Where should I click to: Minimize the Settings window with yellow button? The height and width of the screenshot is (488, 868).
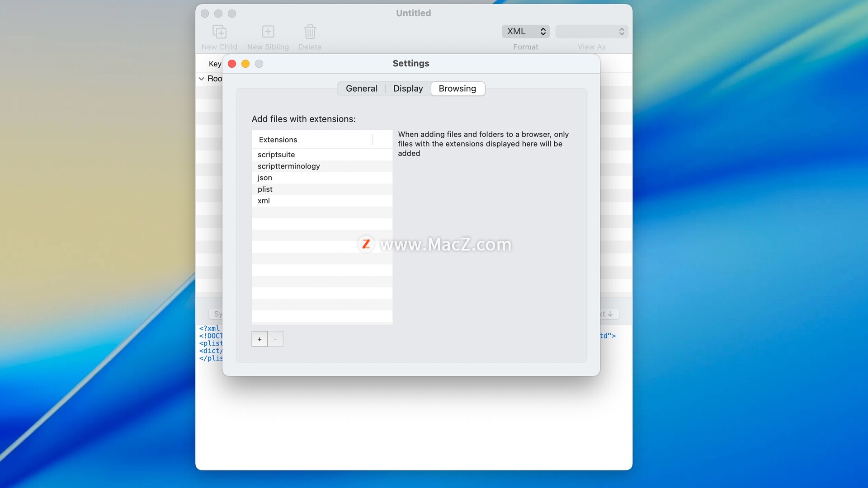coord(245,64)
